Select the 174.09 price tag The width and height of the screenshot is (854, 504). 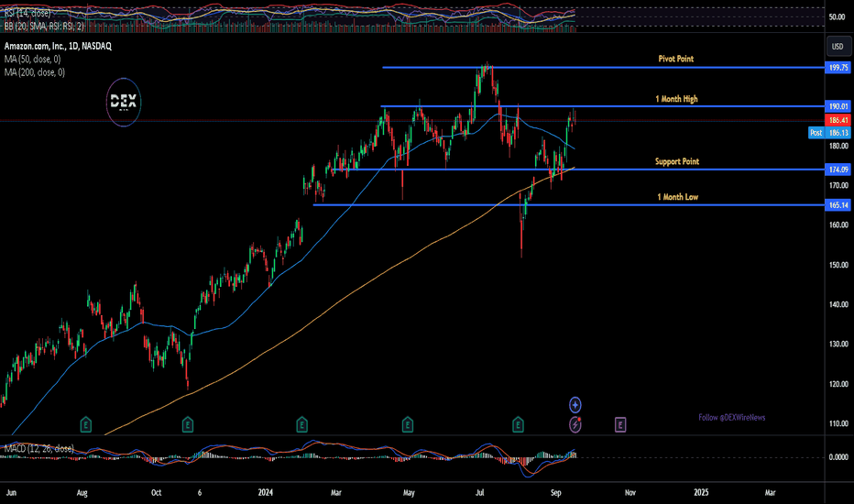pyautogui.click(x=838, y=170)
